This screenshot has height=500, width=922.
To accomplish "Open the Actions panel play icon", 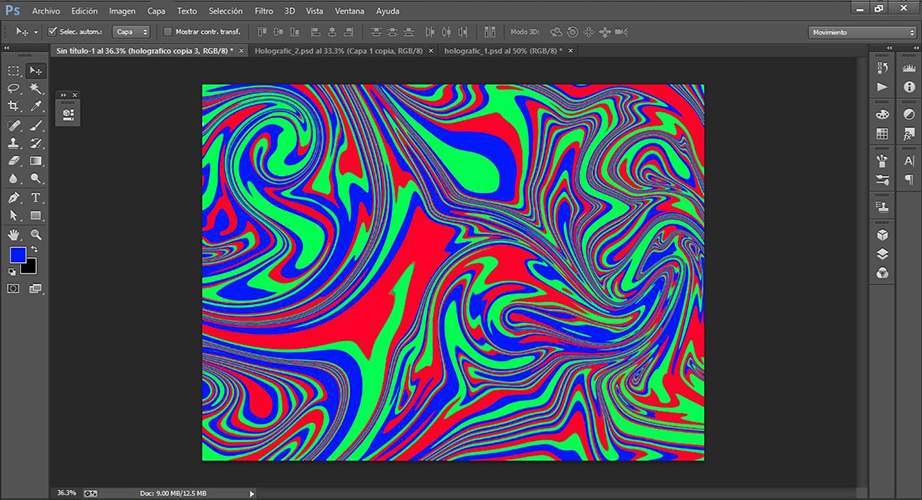I will coord(882,87).
